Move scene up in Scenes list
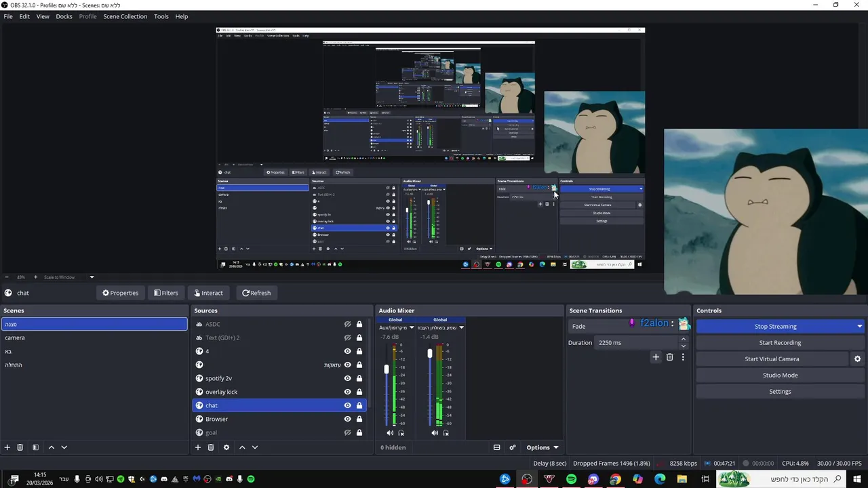868x488 pixels. click(51, 447)
